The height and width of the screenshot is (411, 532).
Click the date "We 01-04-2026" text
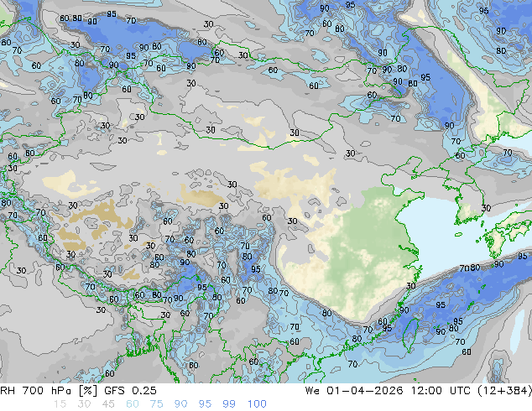point(354,391)
